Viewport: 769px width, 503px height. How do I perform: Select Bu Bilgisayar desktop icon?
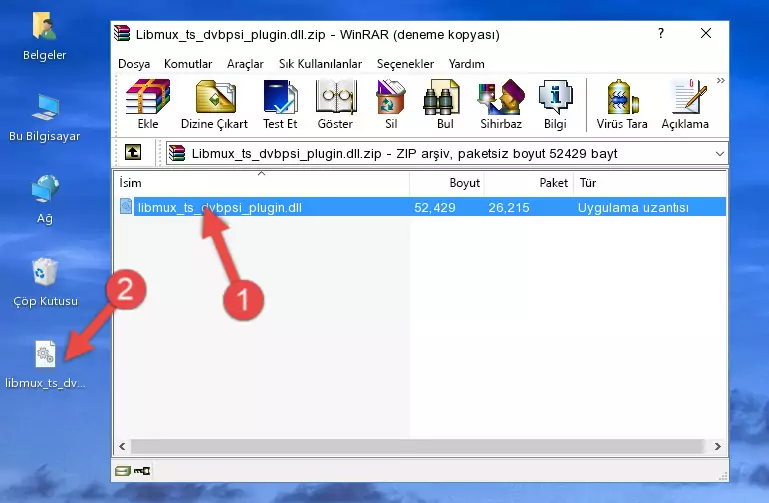tap(44, 118)
